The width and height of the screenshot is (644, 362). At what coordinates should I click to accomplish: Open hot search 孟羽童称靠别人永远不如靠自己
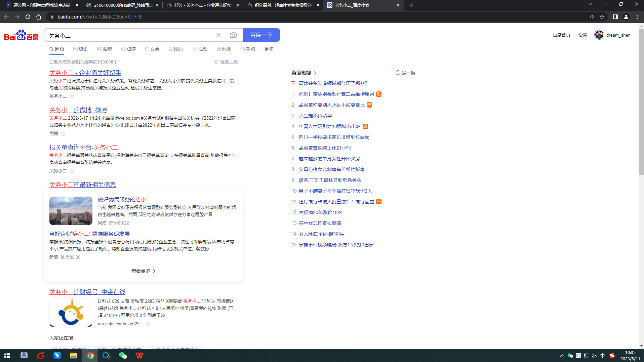332,105
